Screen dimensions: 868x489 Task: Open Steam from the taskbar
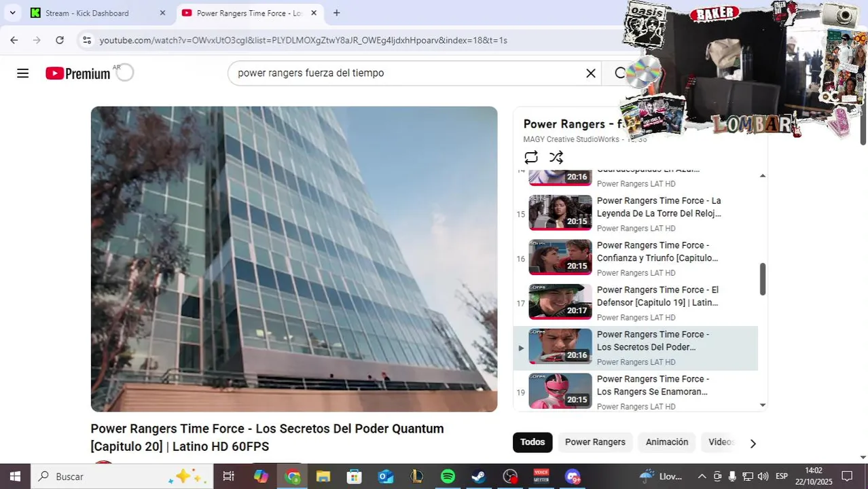pyautogui.click(x=479, y=476)
